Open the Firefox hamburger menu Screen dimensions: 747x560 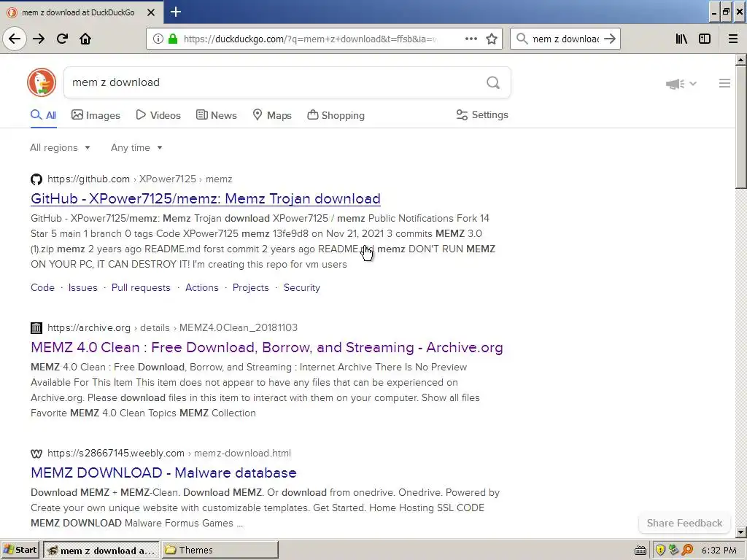coord(733,39)
